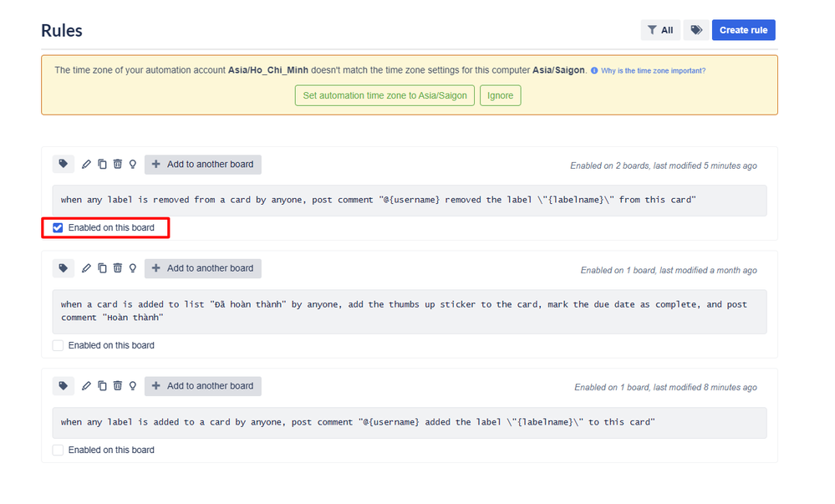
Task: Click the Create rule button
Action: click(x=743, y=30)
